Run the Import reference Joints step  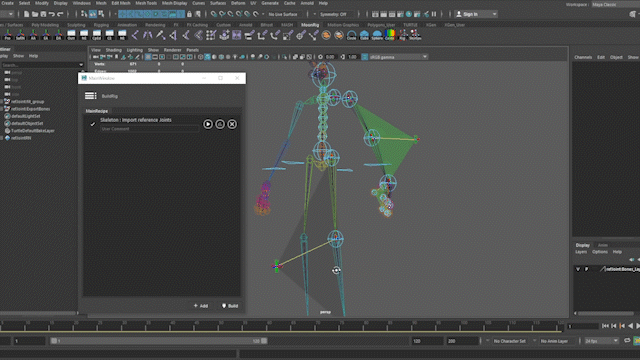coord(208,124)
